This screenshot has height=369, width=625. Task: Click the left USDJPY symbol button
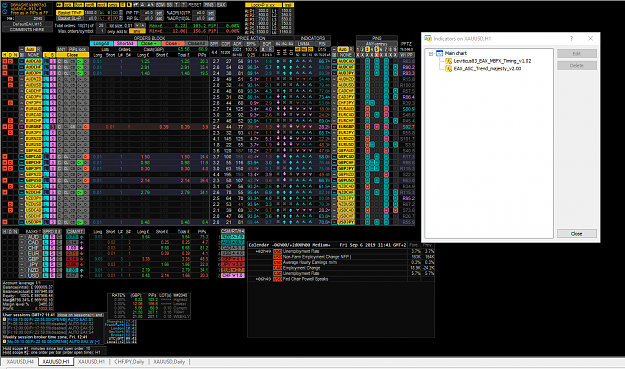click(x=33, y=222)
